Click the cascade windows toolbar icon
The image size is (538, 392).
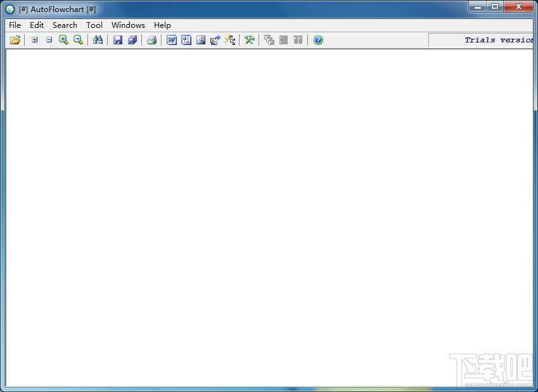pos(269,40)
